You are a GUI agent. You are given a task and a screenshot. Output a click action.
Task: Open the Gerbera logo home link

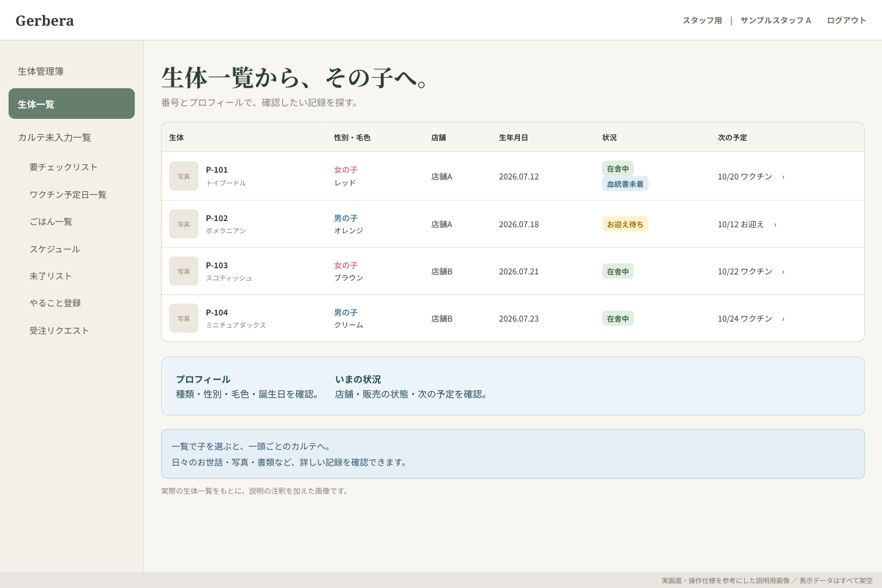pos(45,21)
